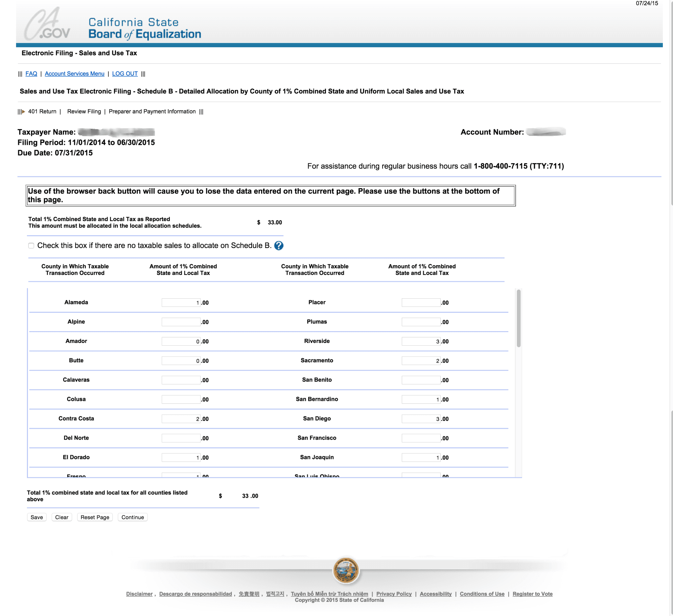Screen dimensions: 673x616
Task: Click the Alpine amount field
Action: point(181,322)
